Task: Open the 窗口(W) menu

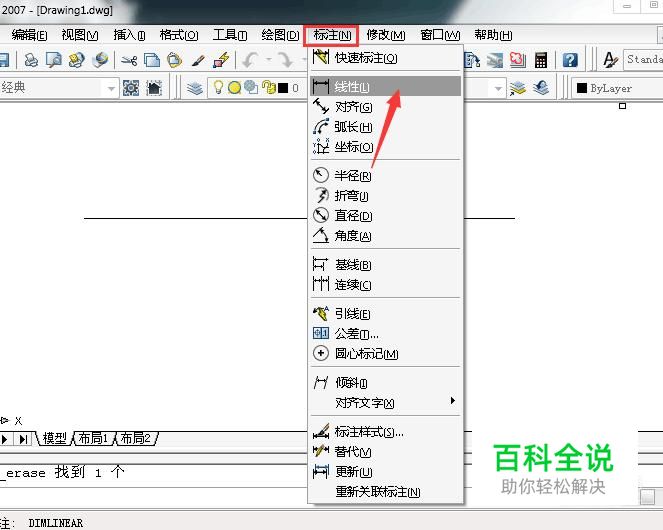Action: 440,35
